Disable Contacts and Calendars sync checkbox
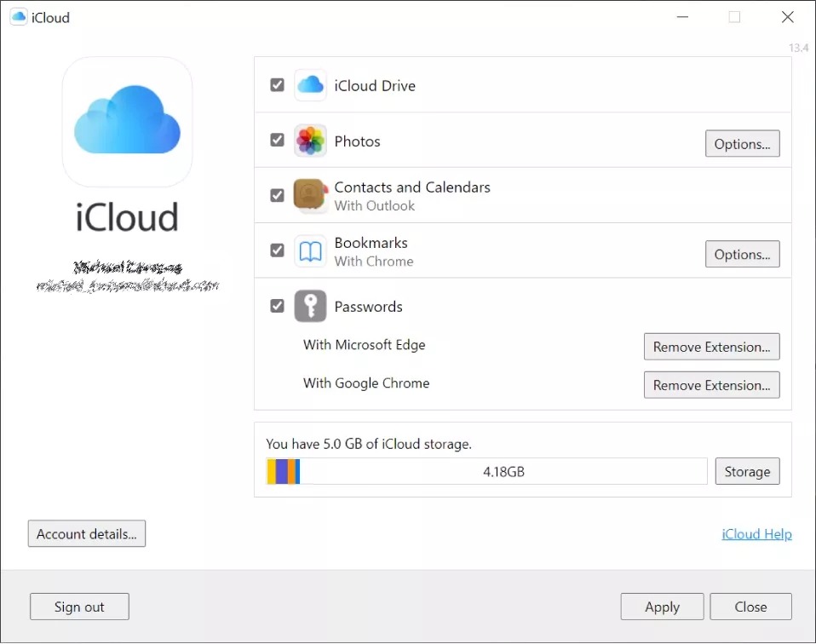The image size is (816, 644). tap(278, 195)
